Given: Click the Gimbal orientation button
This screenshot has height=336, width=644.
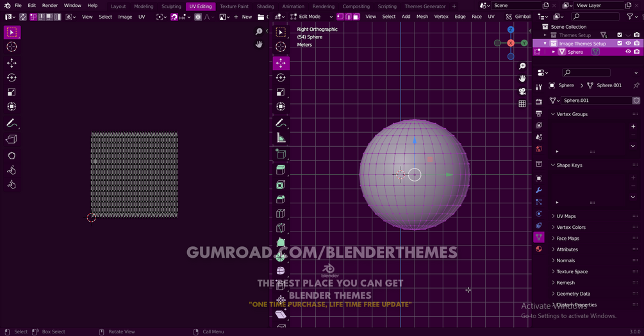Looking at the screenshot, I should click(x=518, y=17).
